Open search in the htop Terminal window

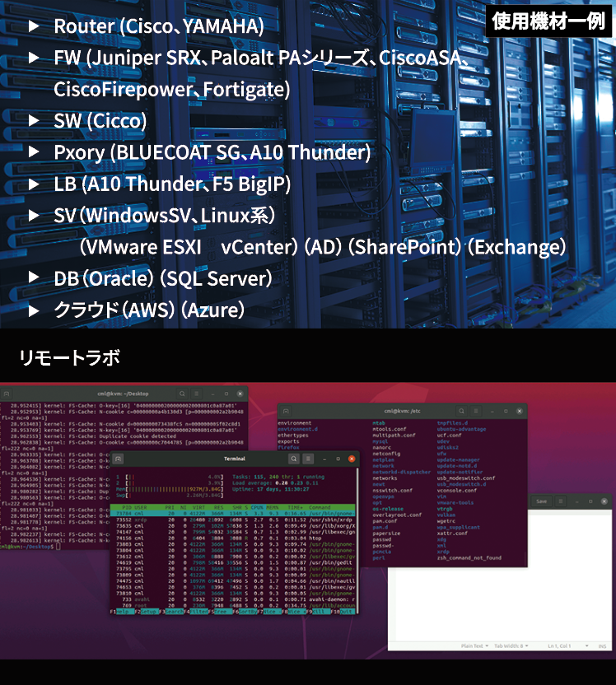click(x=294, y=459)
